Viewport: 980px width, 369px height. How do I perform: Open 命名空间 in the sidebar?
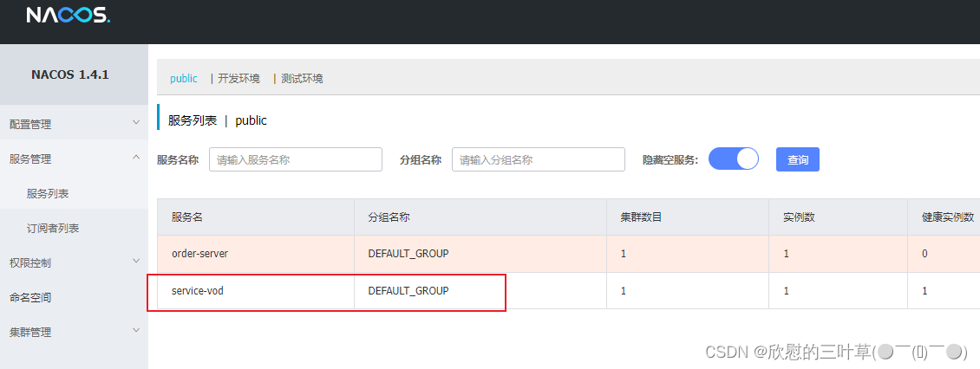(x=30, y=298)
